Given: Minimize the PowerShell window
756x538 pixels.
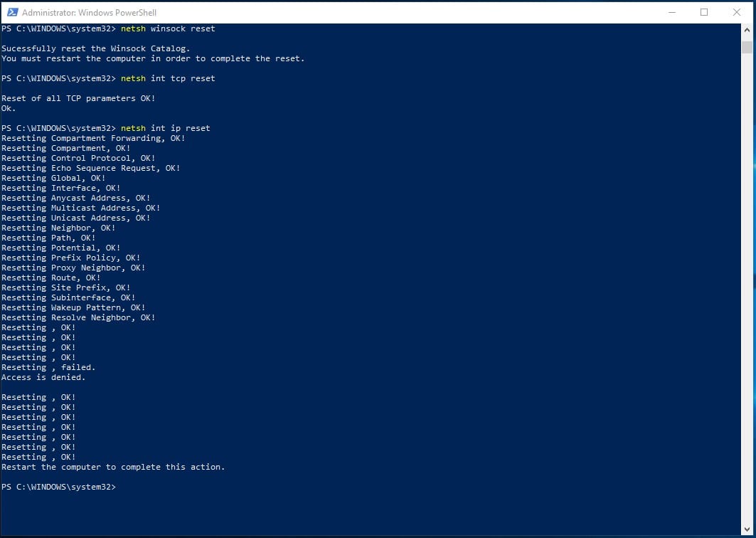Looking at the screenshot, I should coord(672,12).
